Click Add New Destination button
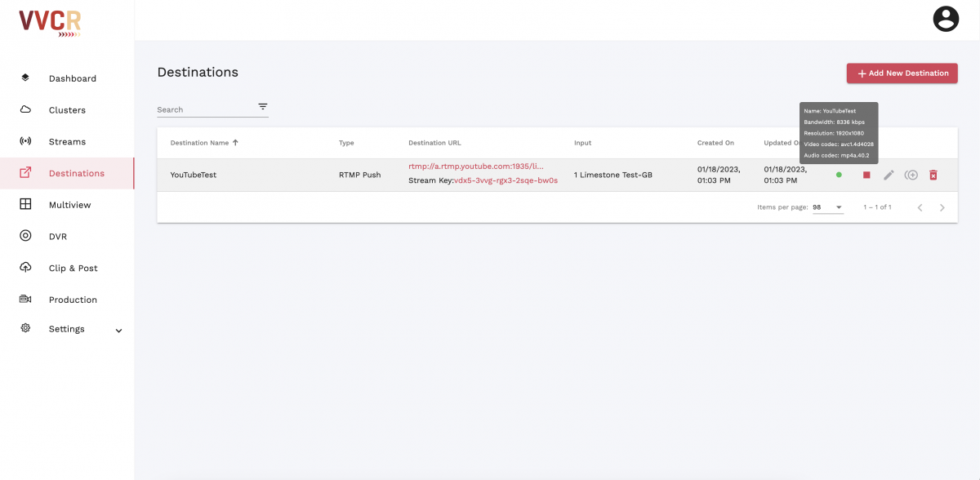 pos(902,73)
